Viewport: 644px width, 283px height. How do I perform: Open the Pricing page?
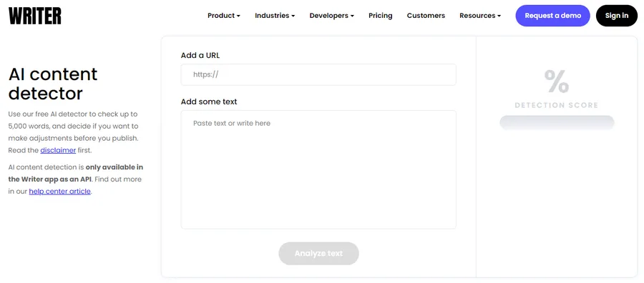coord(381,16)
